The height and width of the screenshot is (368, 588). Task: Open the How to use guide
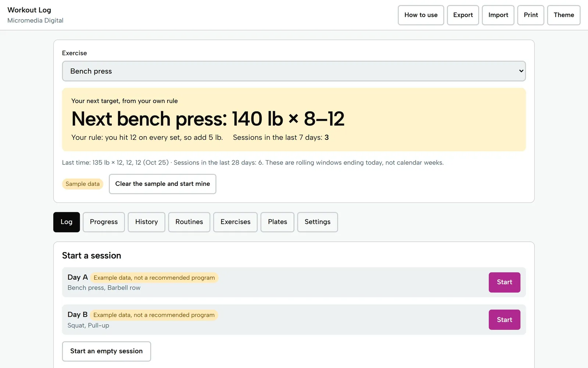click(x=421, y=15)
